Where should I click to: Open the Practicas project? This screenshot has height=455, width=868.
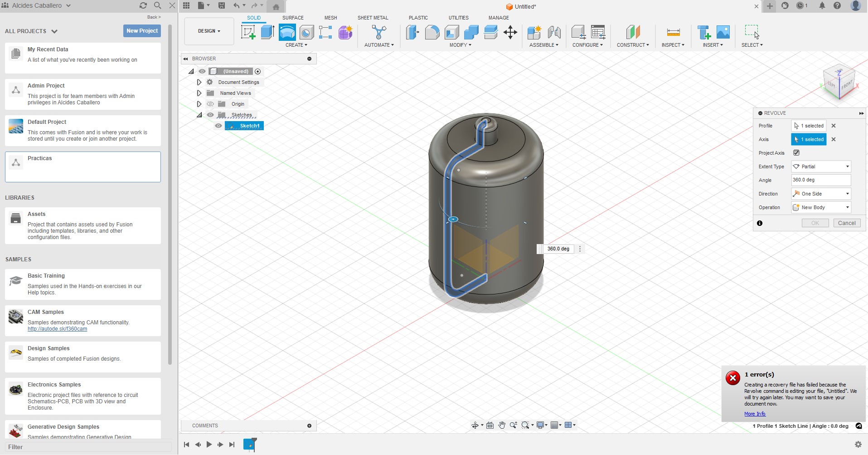83,167
